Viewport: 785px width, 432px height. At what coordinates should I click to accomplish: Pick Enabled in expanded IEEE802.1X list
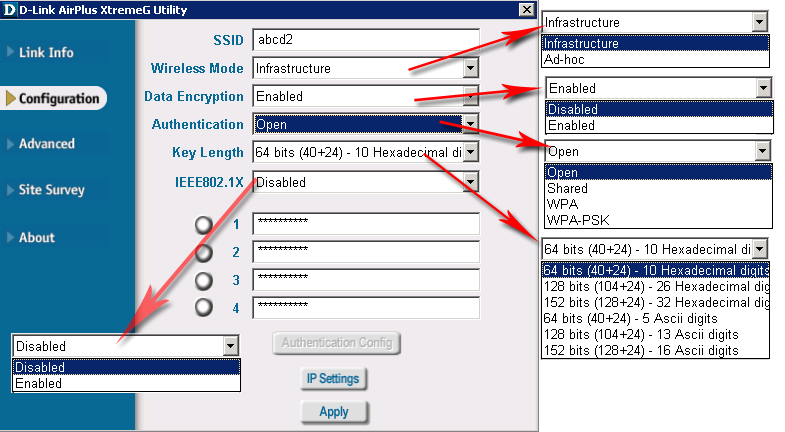pyautogui.click(x=126, y=383)
